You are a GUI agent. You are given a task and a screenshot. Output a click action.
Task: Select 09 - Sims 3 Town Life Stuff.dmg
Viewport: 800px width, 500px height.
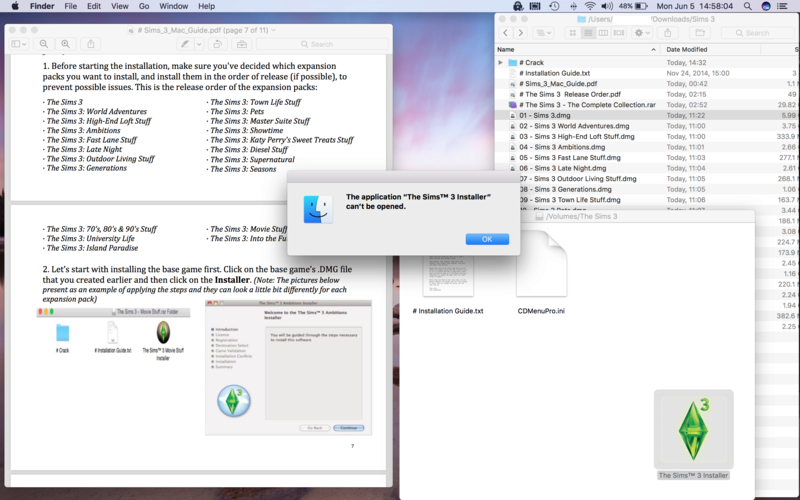point(660,199)
